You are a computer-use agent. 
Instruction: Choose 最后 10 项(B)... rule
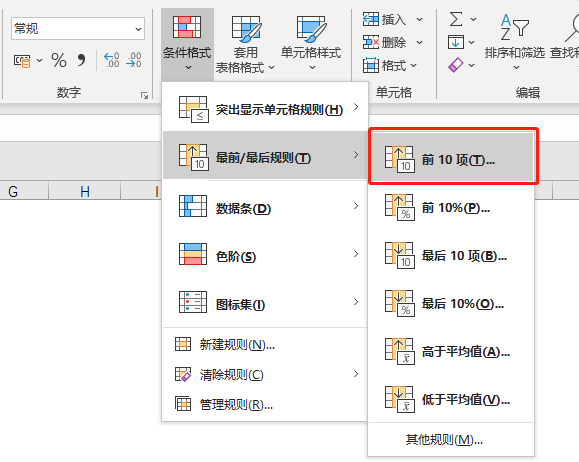(452, 256)
